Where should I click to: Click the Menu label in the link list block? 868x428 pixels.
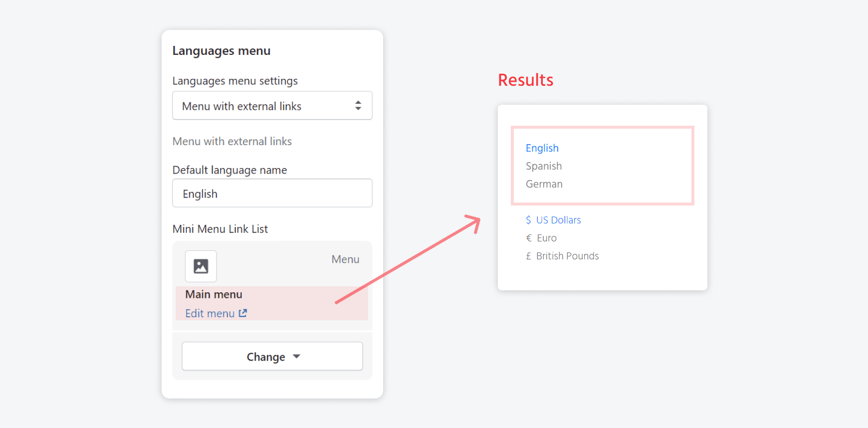coord(345,259)
